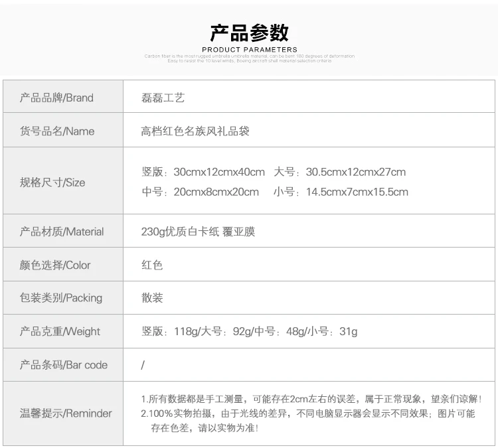Screen dimensions: 498x448
Task: Click the weight values starting with 竖版 118g
Action: click(249, 331)
